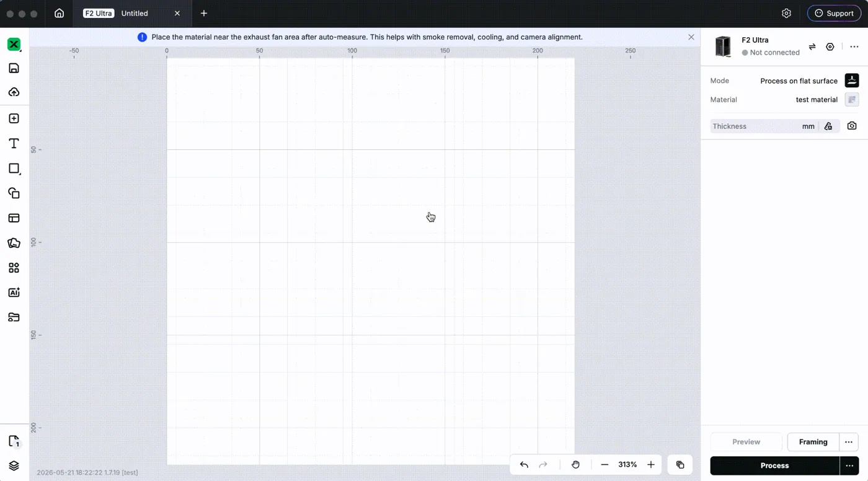Open the layers stack icon
The height and width of the screenshot is (481, 868).
[x=14, y=466]
